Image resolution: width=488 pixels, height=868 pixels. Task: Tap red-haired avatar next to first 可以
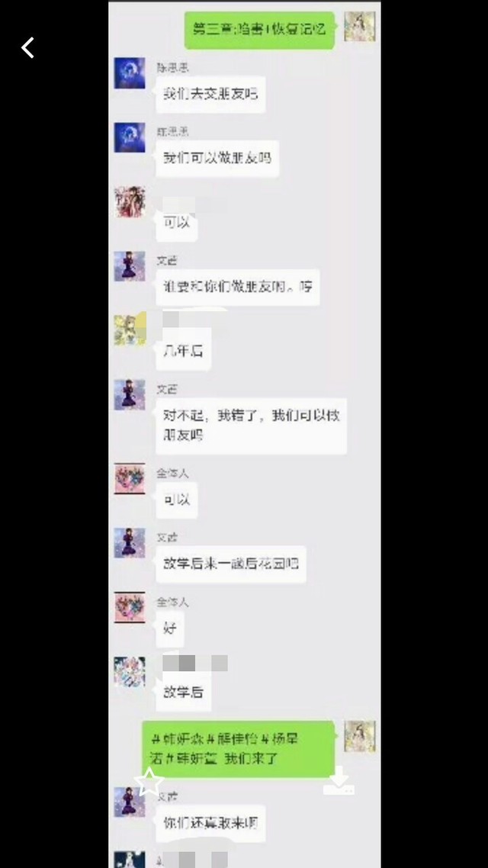[x=130, y=202]
